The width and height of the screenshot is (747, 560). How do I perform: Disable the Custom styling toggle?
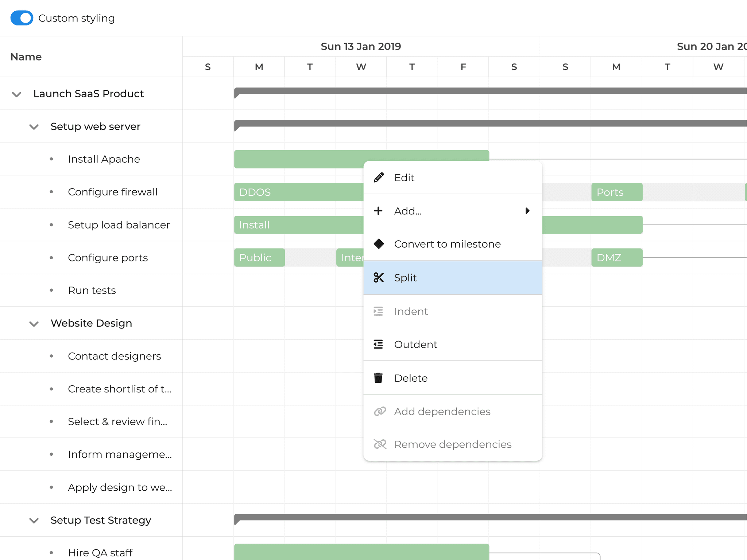[22, 18]
